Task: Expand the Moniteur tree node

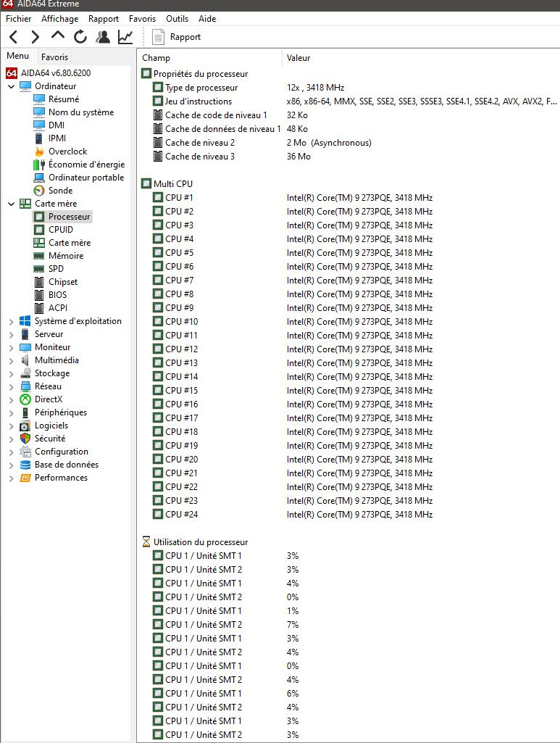Action: pos(12,347)
